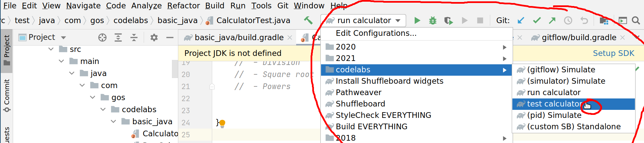644x143 pixels.
Task: Update project with blue Git arrow
Action: click(x=521, y=20)
